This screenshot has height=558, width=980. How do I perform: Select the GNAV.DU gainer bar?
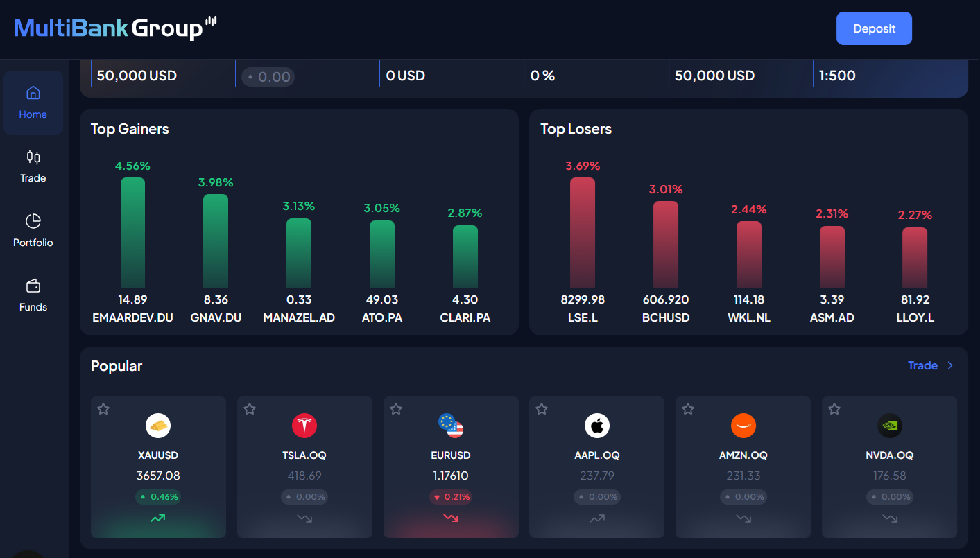click(x=216, y=241)
